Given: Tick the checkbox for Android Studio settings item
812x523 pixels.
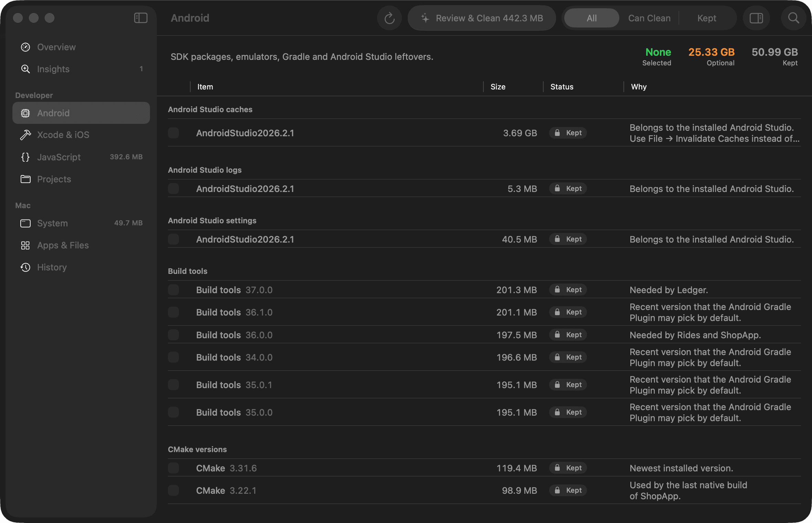Looking at the screenshot, I should (x=173, y=239).
